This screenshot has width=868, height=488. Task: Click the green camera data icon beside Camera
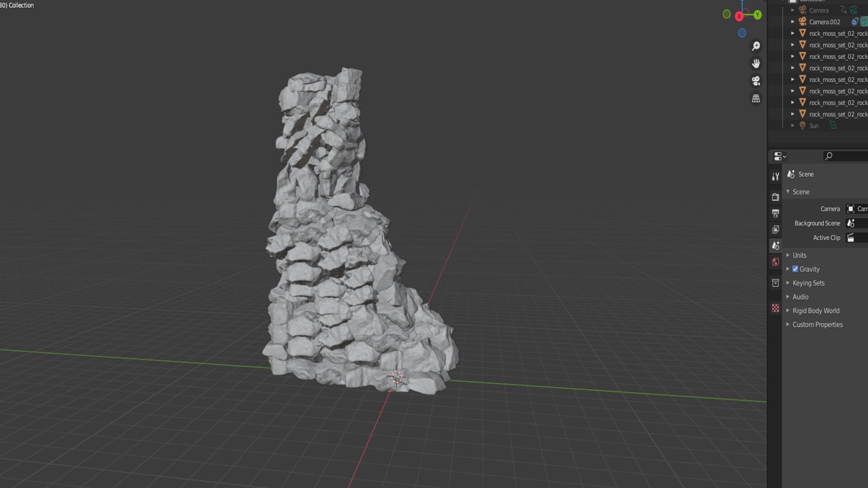tap(853, 10)
